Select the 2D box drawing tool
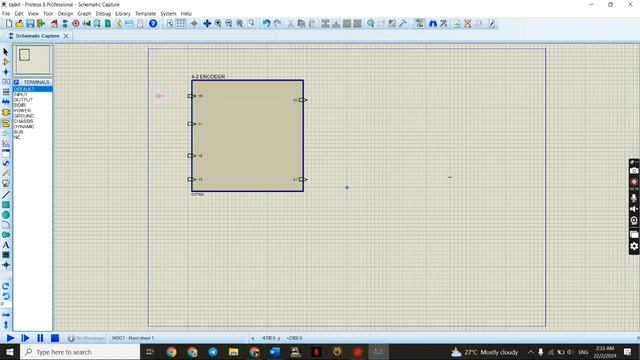Screen dimensions: 640x360 pos(6,205)
